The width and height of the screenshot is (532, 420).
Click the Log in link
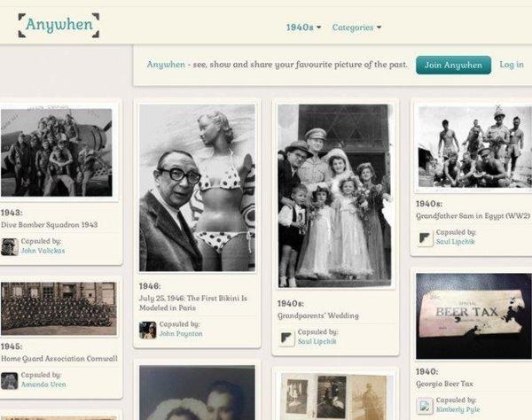(512, 65)
